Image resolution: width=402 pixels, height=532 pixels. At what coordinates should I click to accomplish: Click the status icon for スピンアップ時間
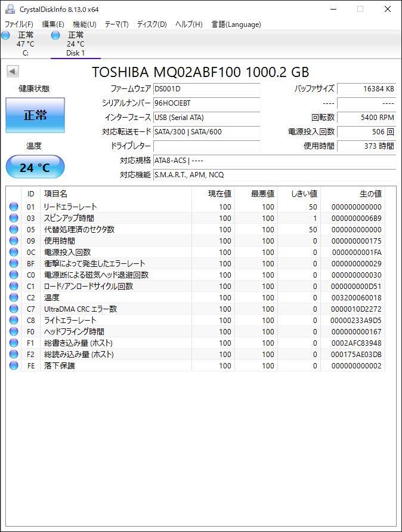click(14, 218)
